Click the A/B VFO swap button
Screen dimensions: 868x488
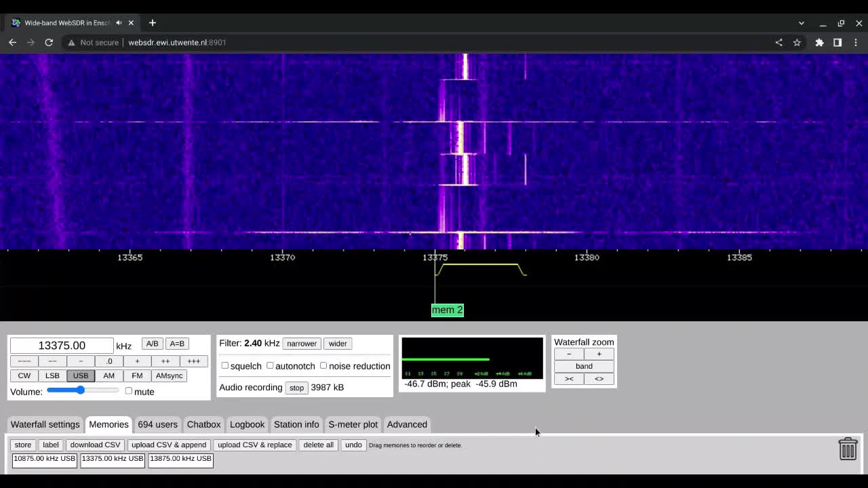pyautogui.click(x=152, y=344)
